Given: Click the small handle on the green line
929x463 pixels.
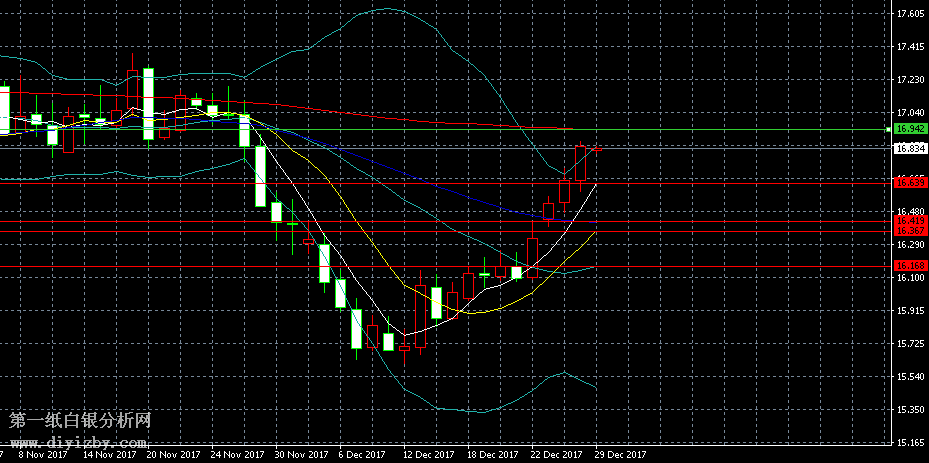Looking at the screenshot, I should [x=889, y=129].
